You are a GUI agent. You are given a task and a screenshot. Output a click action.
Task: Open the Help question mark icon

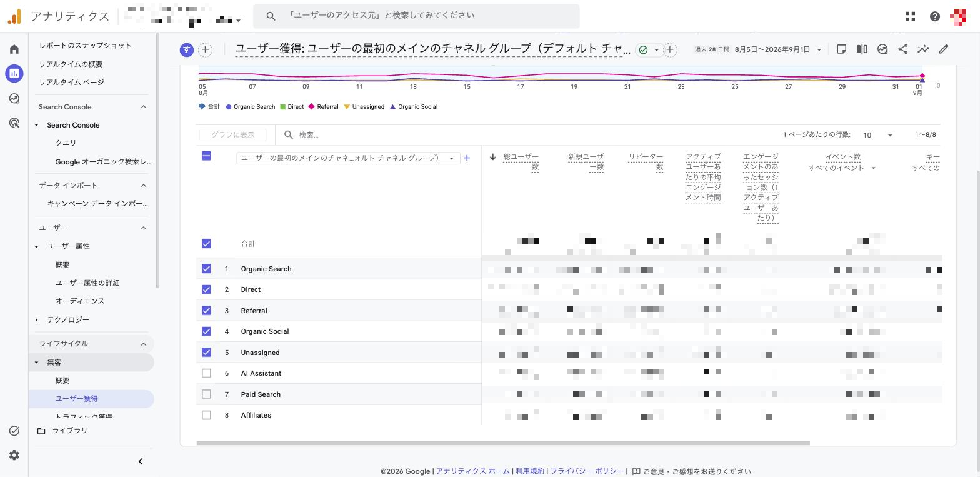(935, 17)
